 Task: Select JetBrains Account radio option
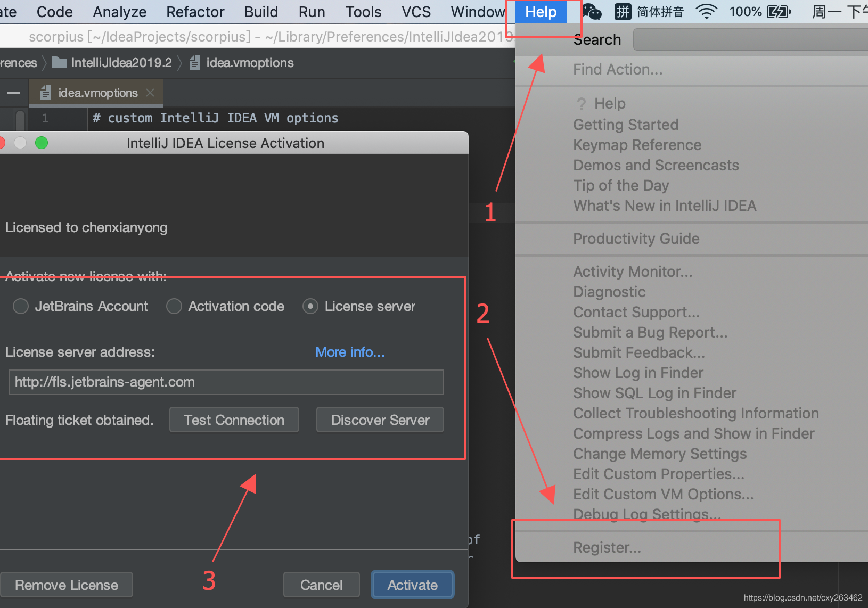click(x=80, y=306)
